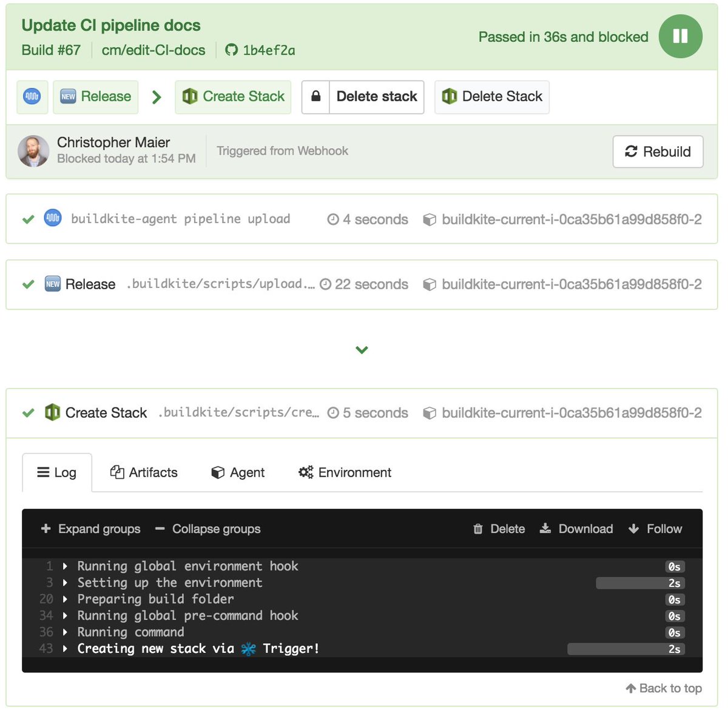
Task: Collapse all log groups
Action: (207, 529)
